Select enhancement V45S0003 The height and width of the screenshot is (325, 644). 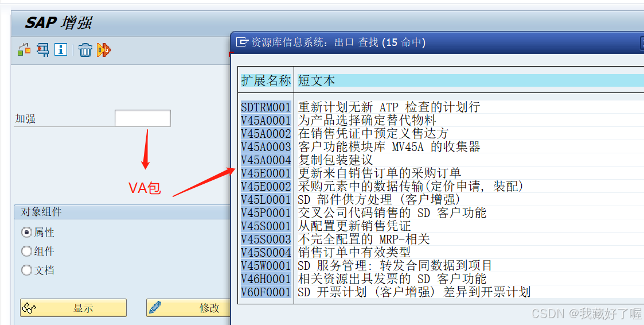[266, 239]
